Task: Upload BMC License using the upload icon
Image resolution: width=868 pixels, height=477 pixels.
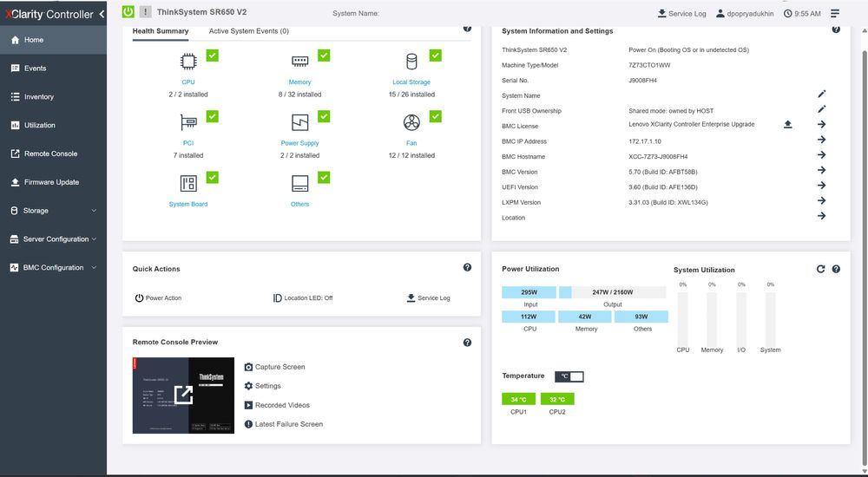Action: coord(788,125)
